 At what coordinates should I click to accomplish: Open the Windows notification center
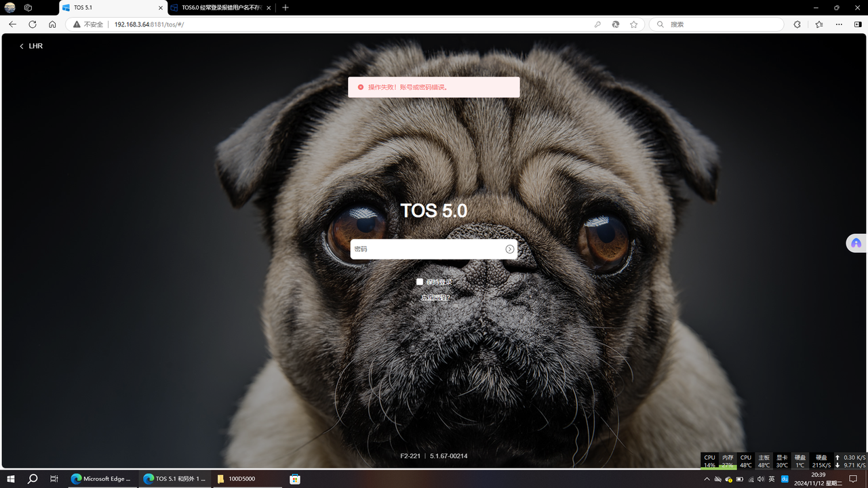854,479
